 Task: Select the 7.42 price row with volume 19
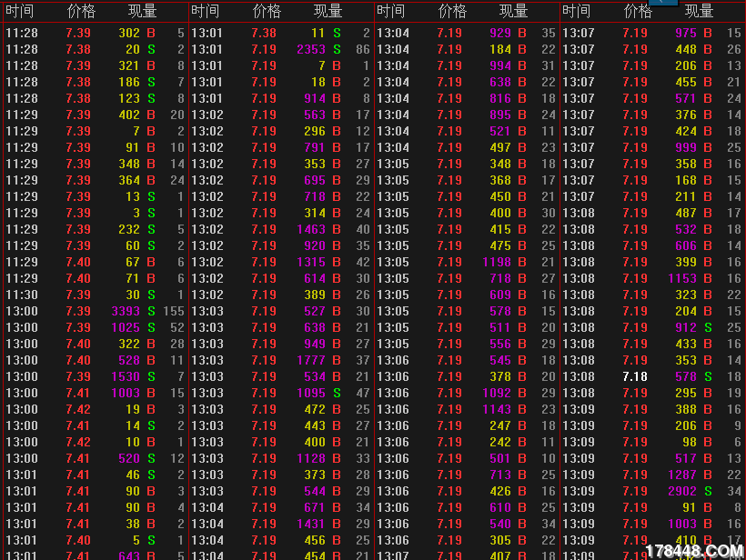click(78, 409)
